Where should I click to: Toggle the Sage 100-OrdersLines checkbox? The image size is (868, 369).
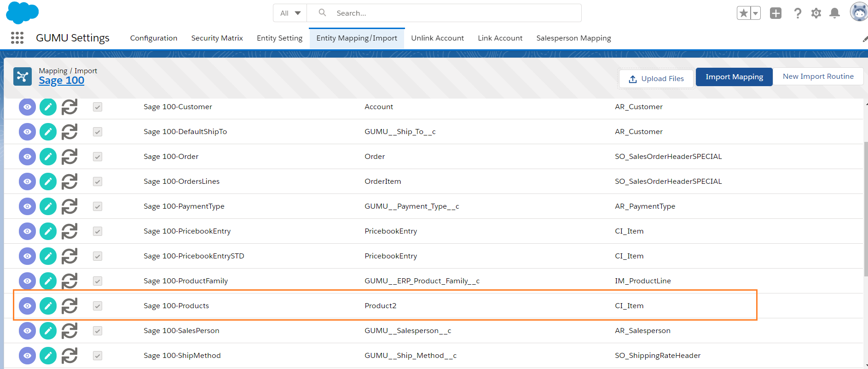pyautogui.click(x=98, y=182)
